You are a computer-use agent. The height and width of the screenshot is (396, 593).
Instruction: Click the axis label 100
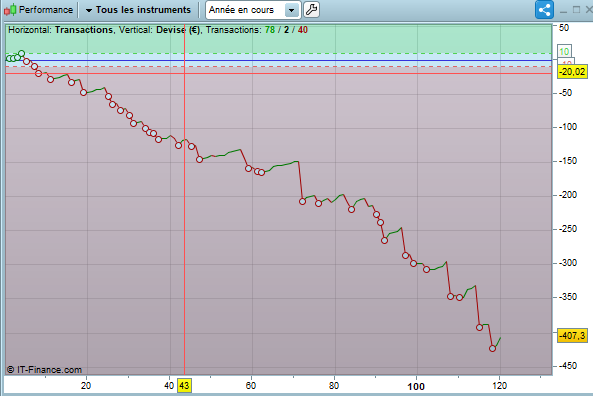[x=416, y=386]
